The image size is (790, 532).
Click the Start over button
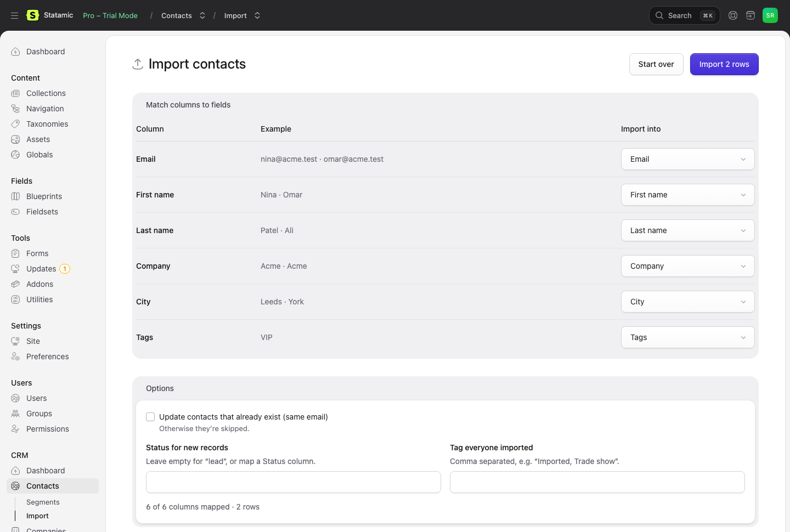coord(656,64)
